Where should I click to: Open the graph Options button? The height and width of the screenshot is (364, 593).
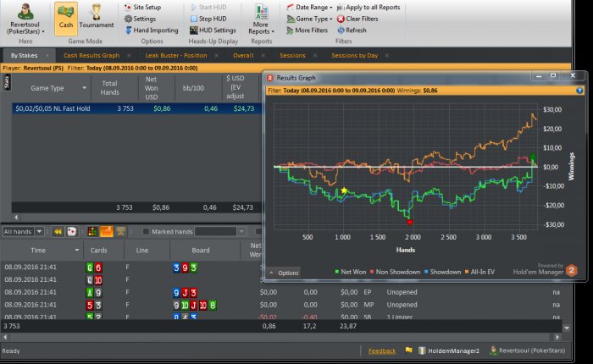point(284,273)
